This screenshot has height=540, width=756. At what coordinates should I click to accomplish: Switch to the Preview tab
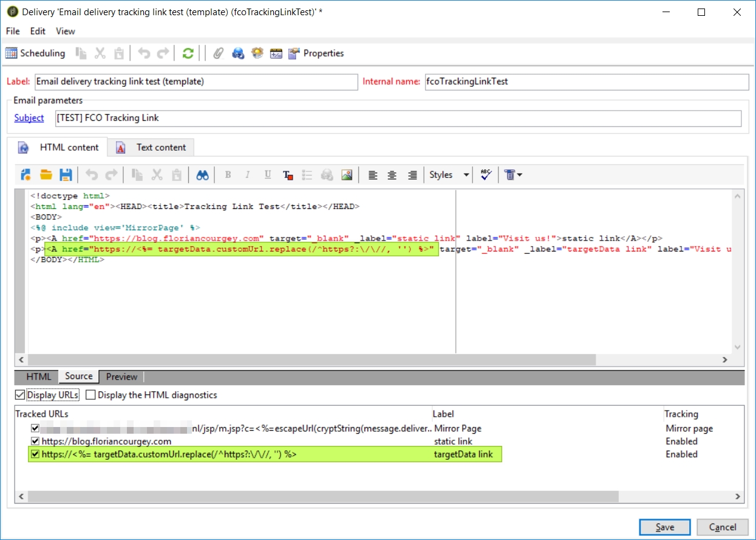tap(121, 377)
